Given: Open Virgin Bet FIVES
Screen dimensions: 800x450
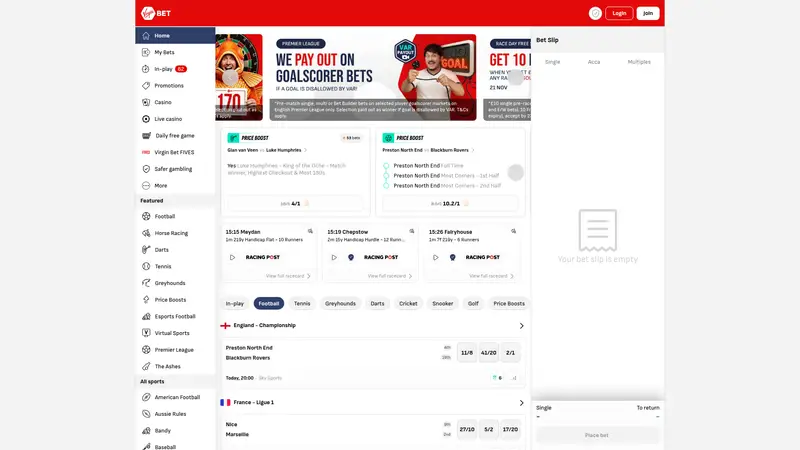Looking at the screenshot, I should click(175, 152).
